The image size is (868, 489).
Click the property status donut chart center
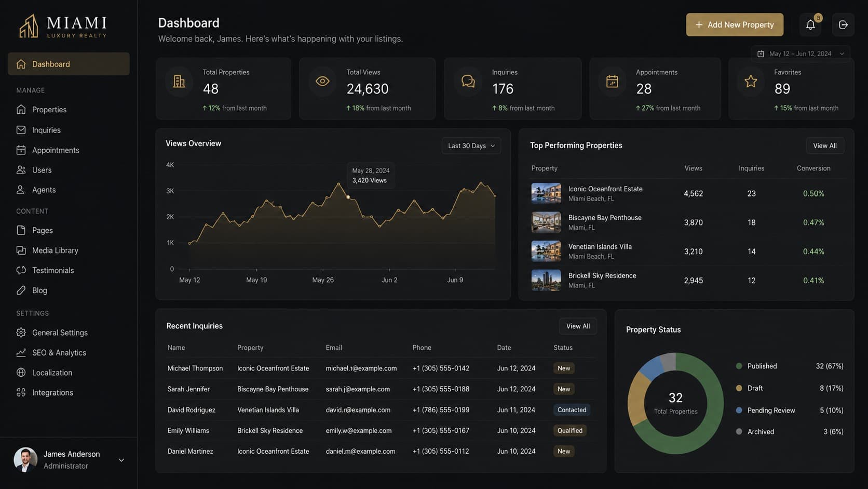[x=675, y=403]
